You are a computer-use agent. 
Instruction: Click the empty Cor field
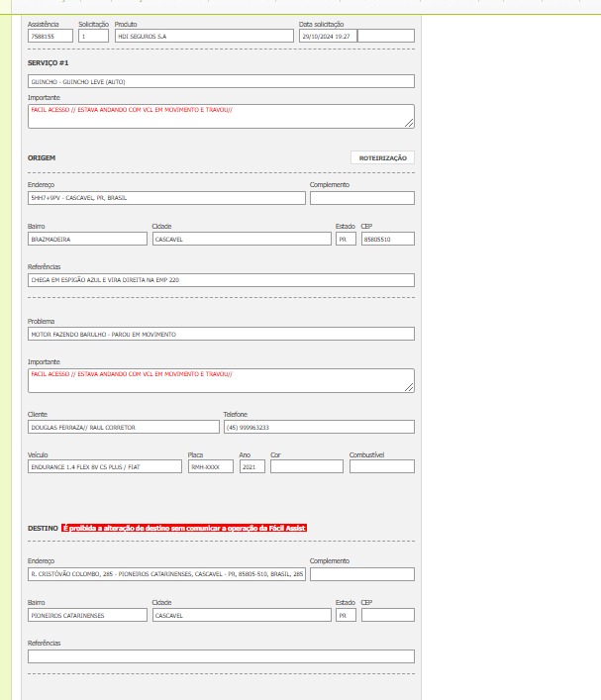(x=306, y=466)
